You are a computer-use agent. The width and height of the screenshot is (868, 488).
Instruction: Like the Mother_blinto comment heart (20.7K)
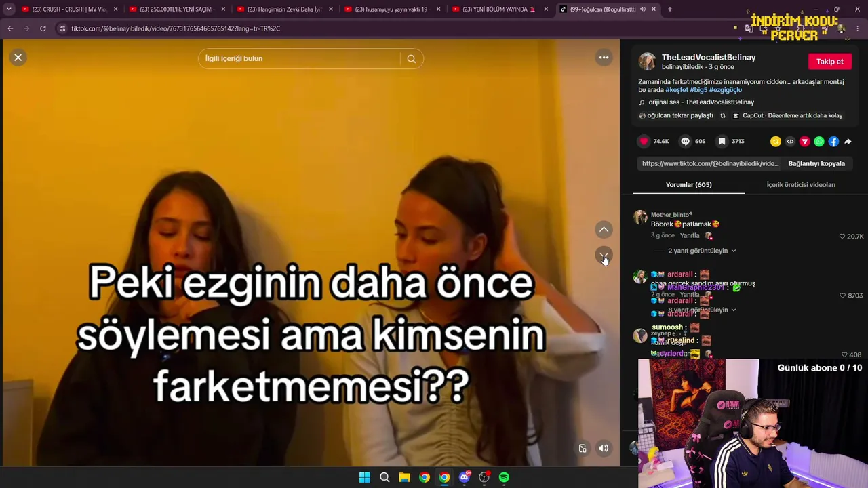click(x=842, y=237)
